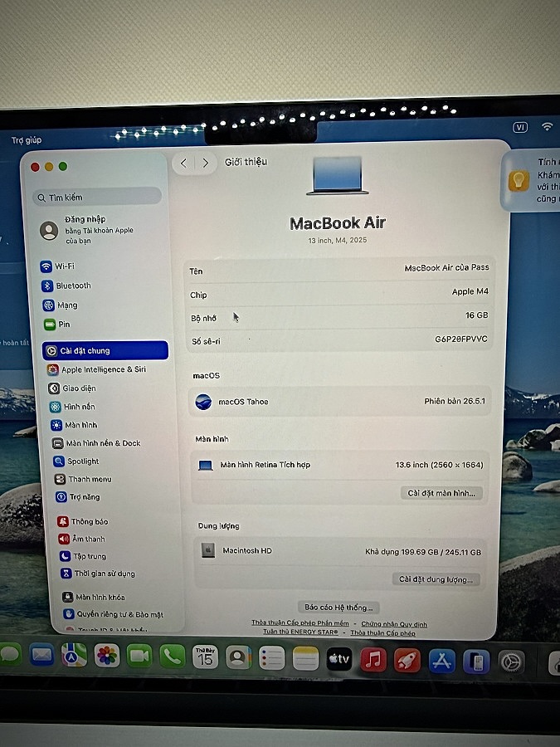Viewport: 560px width, 747px height.
Task: Open Giao diện appearance settings
Action: (x=72, y=388)
